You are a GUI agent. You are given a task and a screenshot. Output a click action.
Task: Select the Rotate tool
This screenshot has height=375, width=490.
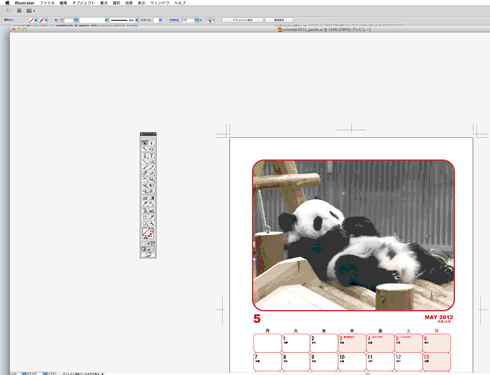[x=145, y=180]
